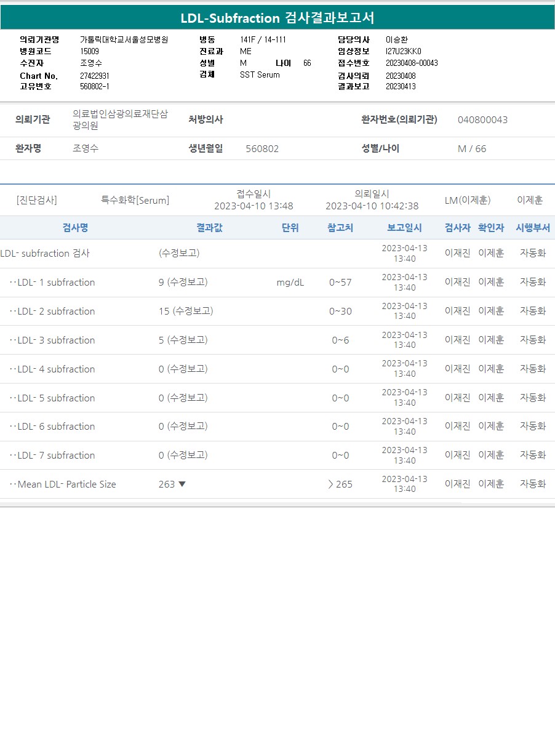Viewport: 555px width, 756px height.
Task: Select the LDL- 1 subfraction row name
Action: pos(56,283)
